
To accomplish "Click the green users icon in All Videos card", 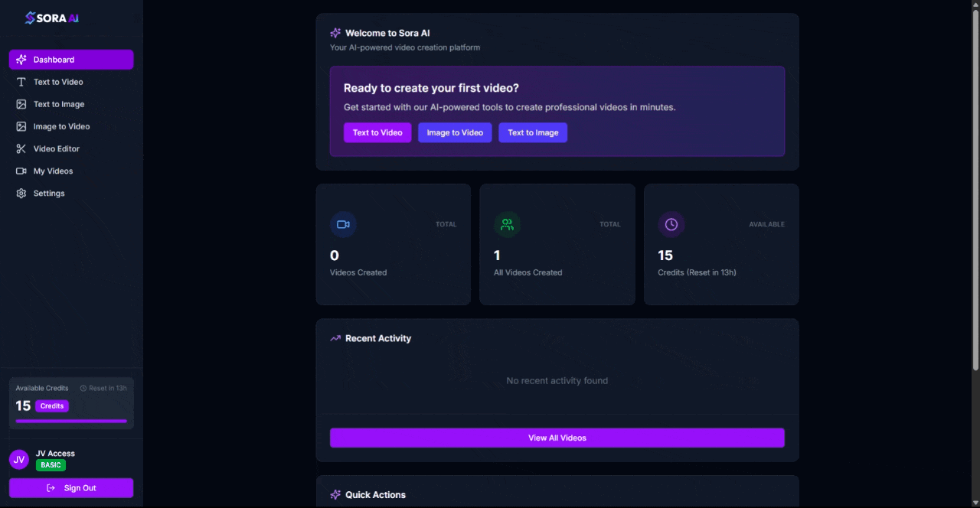I will 507,224.
